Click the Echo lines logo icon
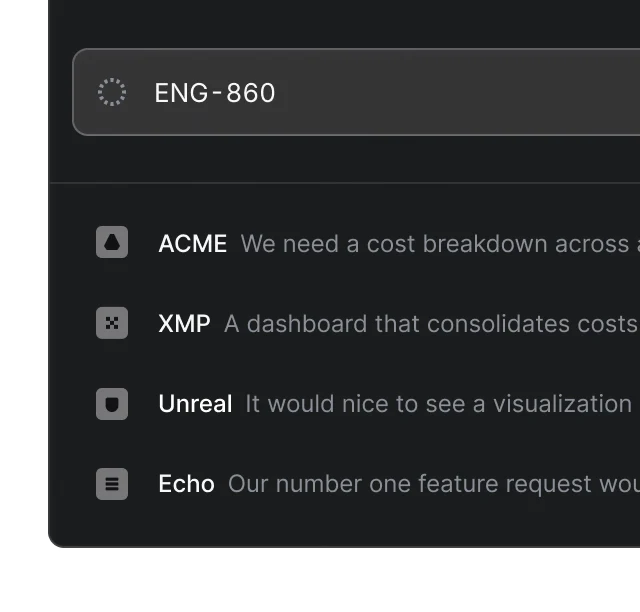The image size is (640, 612). click(112, 484)
